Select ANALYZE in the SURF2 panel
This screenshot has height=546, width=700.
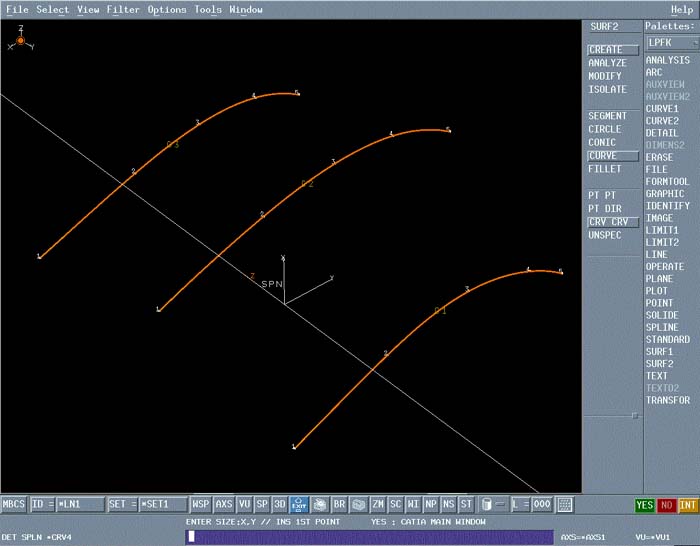point(607,63)
